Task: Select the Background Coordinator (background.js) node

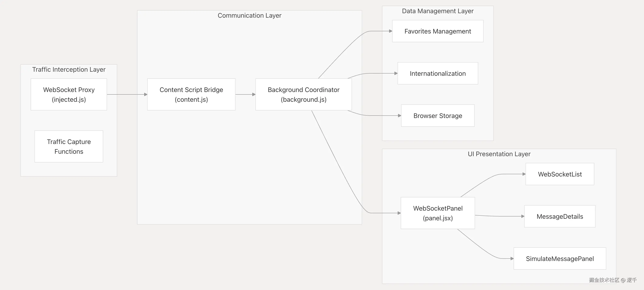Action: [x=304, y=94]
